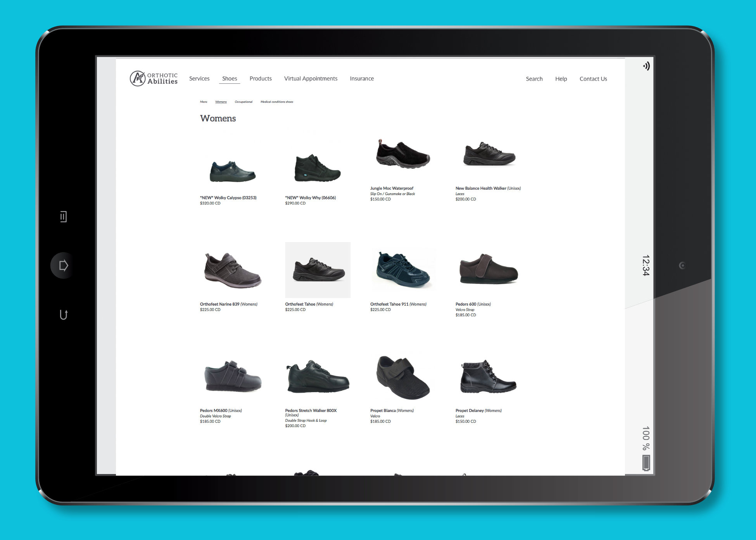Image resolution: width=756 pixels, height=540 pixels.
Task: Tap the tablet back arrow icon
Action: click(x=64, y=315)
